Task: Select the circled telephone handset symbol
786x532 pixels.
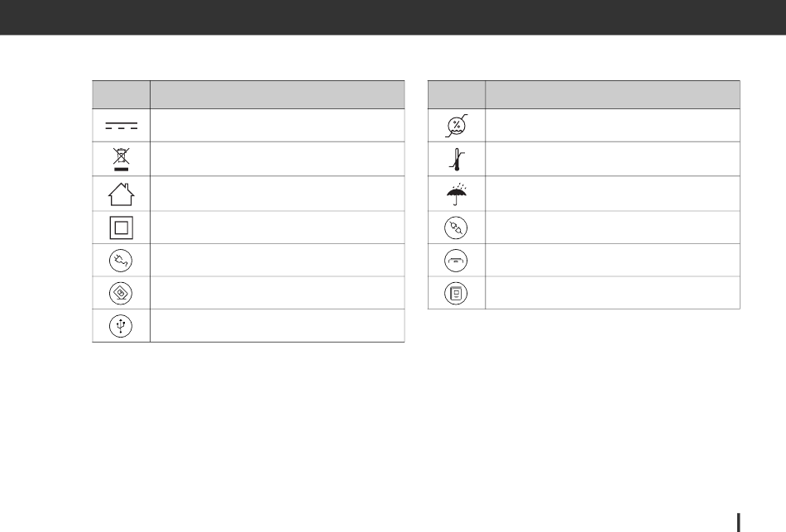Action: point(456,261)
